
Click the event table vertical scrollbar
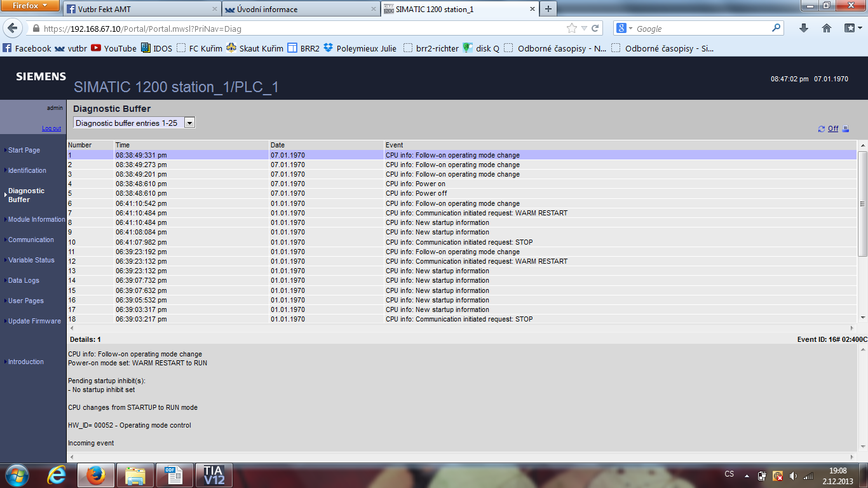(862, 203)
